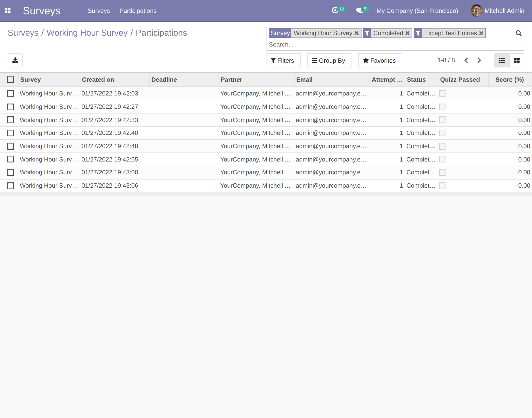Open the Surveys menu item
The image size is (532, 418).
tap(99, 10)
